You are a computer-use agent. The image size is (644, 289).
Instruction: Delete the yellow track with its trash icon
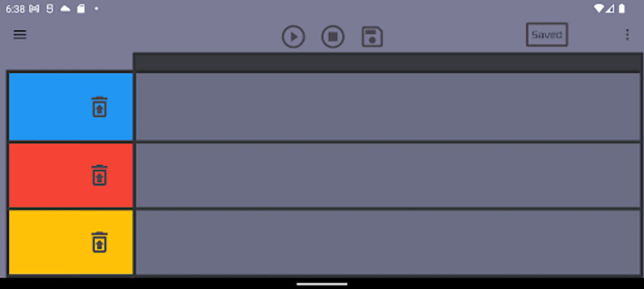99,242
